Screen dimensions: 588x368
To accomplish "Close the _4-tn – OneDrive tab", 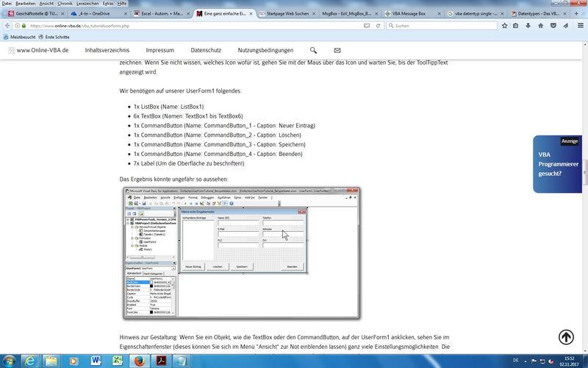I will (x=125, y=13).
